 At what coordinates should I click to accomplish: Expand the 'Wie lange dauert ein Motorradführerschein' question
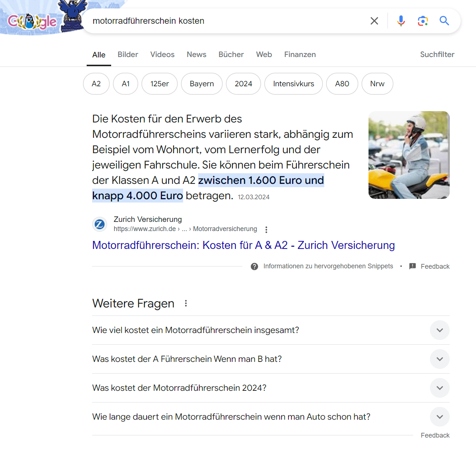pos(439,417)
